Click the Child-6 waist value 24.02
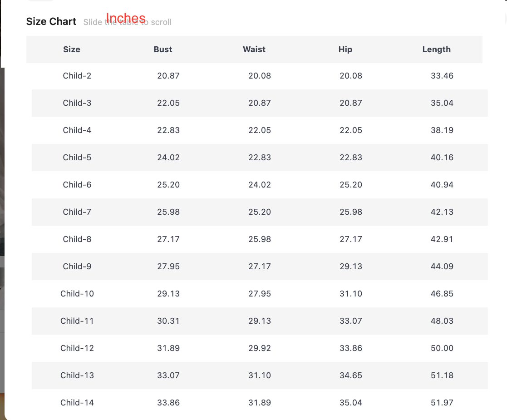 coord(260,185)
